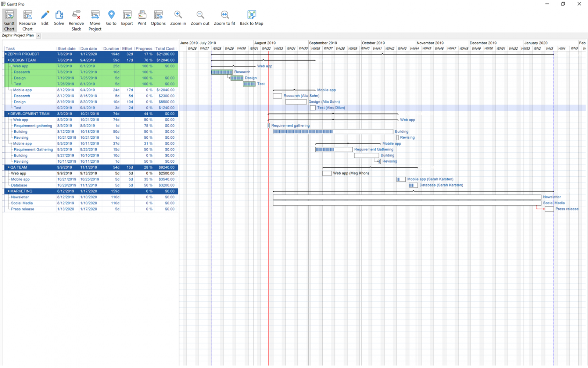Zoom to fit the timeline

click(x=225, y=18)
